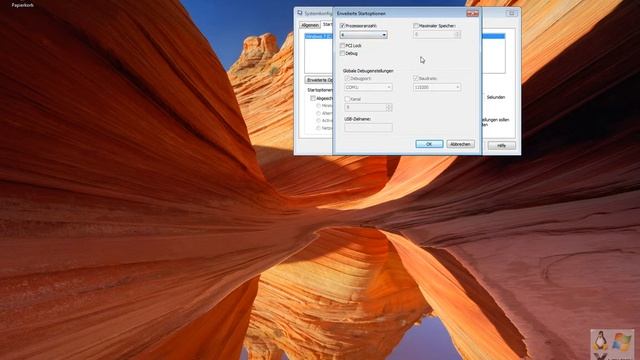Cancel with the Abbrechen button
The height and width of the screenshot is (360, 640).
(x=460, y=144)
